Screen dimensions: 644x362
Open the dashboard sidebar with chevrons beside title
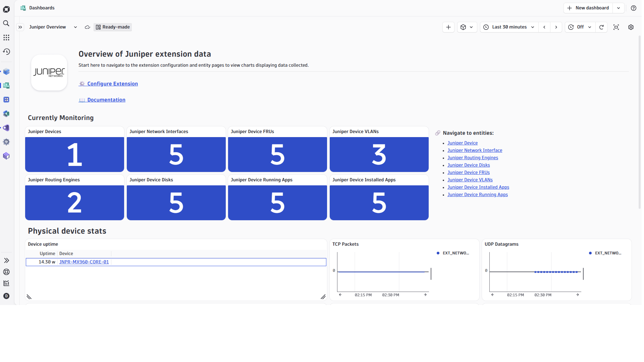(20, 27)
